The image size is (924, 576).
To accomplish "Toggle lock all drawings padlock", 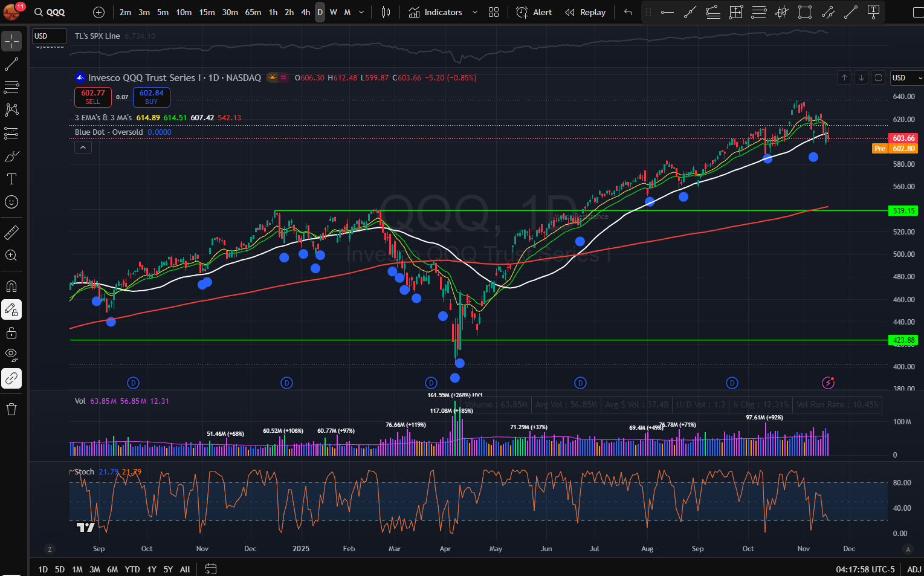I will pos(11,332).
